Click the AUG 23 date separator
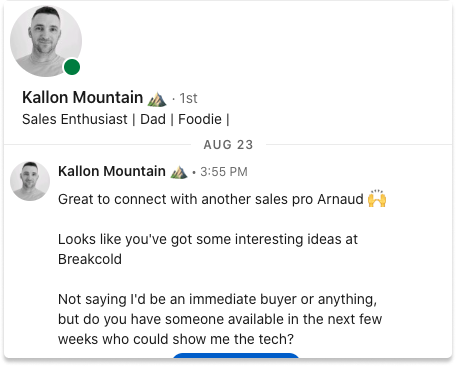456x366 pixels. click(x=228, y=145)
